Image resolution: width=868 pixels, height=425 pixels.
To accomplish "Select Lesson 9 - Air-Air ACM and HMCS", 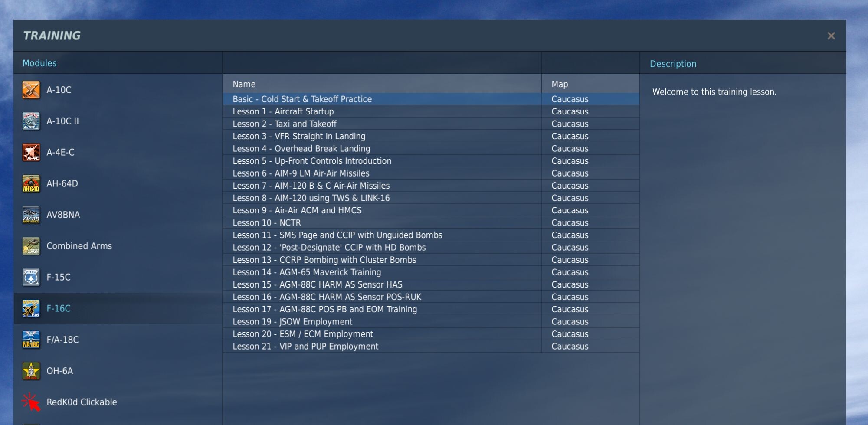I will pyautogui.click(x=382, y=210).
